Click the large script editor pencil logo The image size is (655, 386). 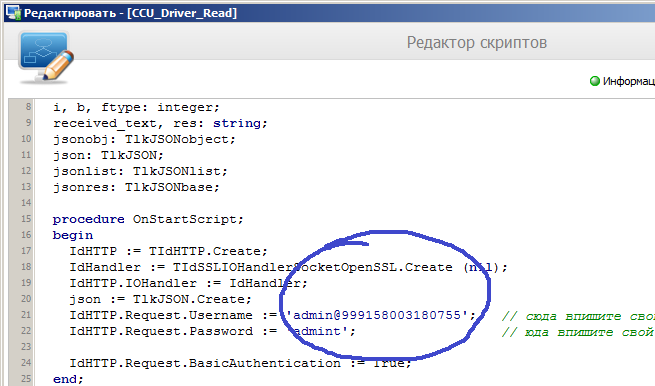coord(46,56)
